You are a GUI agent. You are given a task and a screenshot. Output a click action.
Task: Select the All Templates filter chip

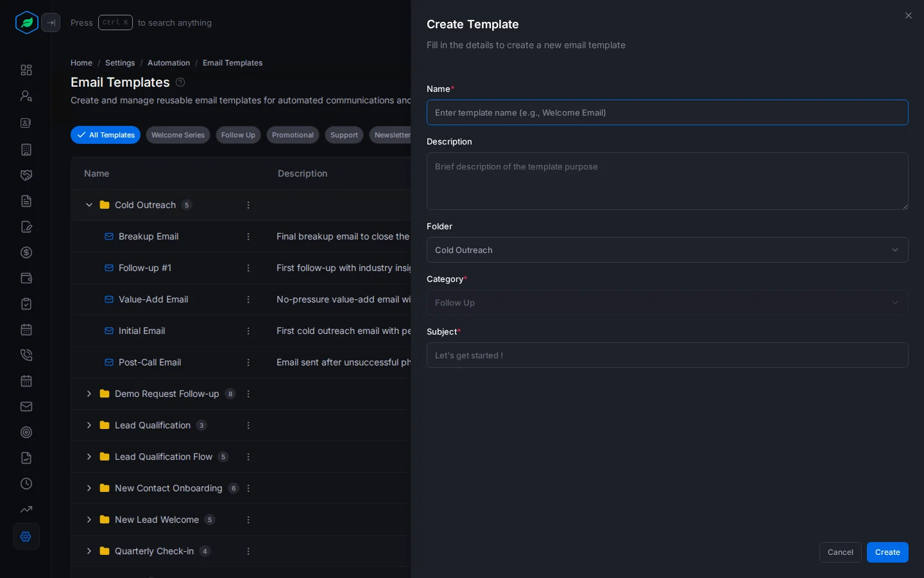coord(105,135)
